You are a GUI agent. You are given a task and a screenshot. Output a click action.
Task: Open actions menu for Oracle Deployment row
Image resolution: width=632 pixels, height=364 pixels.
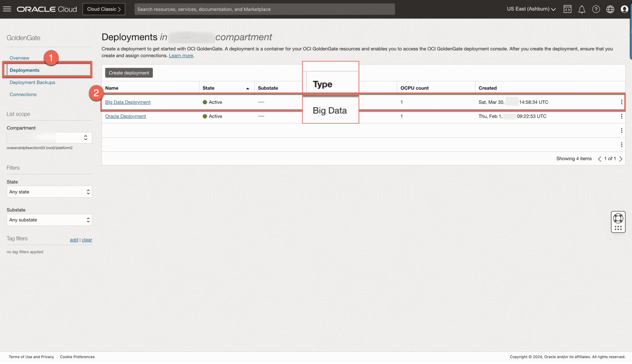pos(621,116)
